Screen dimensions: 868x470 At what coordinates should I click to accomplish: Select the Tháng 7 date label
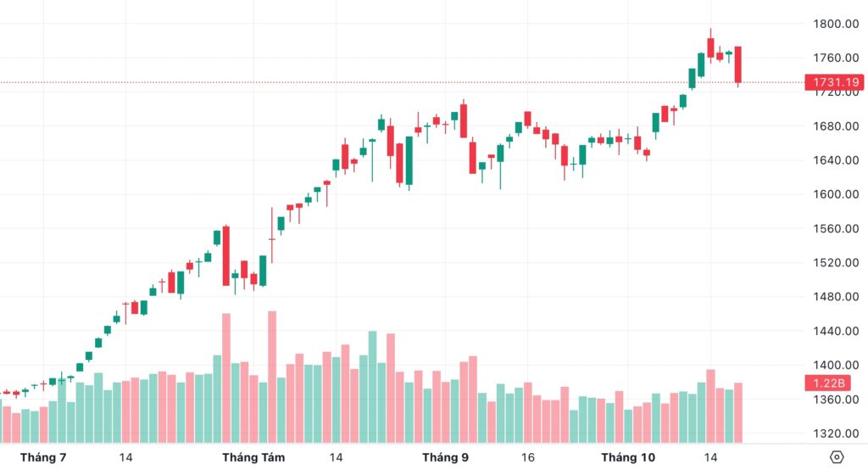43,457
